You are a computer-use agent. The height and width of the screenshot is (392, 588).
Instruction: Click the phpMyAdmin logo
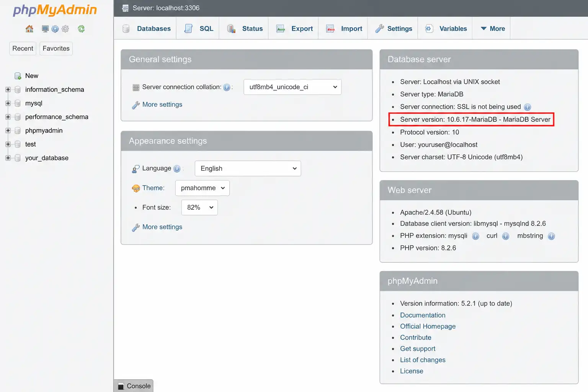click(55, 10)
